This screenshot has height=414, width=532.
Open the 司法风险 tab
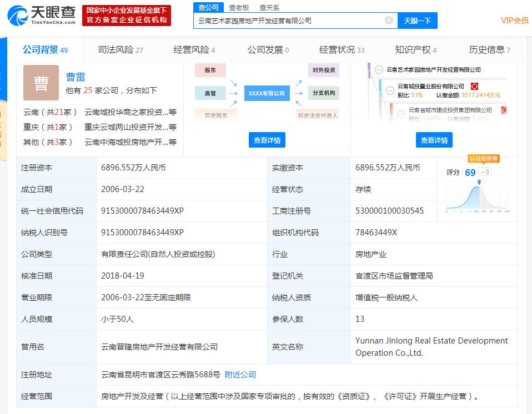coord(121,50)
